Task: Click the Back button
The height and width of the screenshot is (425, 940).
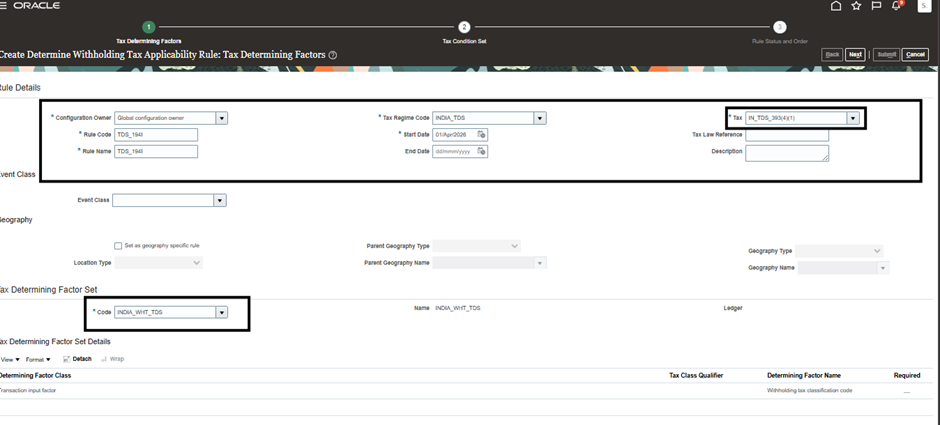Action: pos(832,55)
